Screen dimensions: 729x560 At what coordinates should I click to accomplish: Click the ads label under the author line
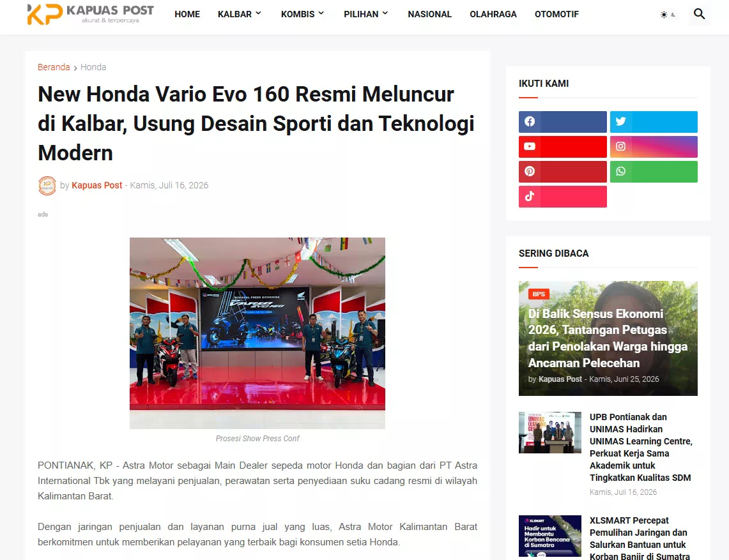[x=43, y=215]
